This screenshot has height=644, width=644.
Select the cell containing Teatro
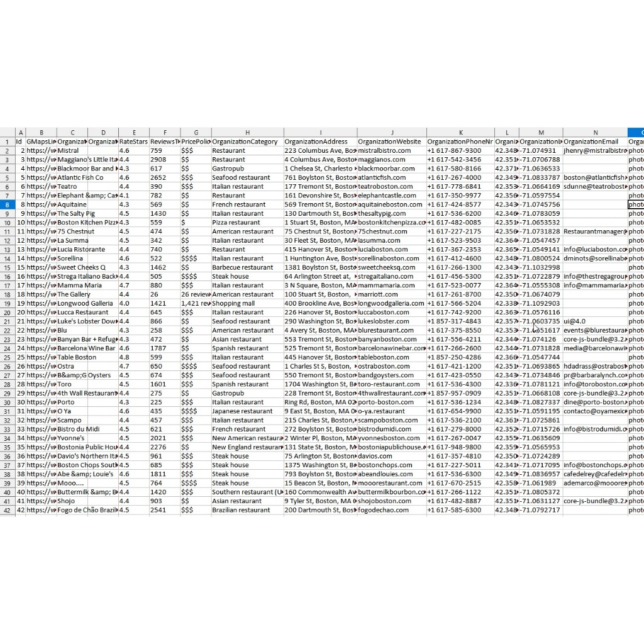(72, 186)
